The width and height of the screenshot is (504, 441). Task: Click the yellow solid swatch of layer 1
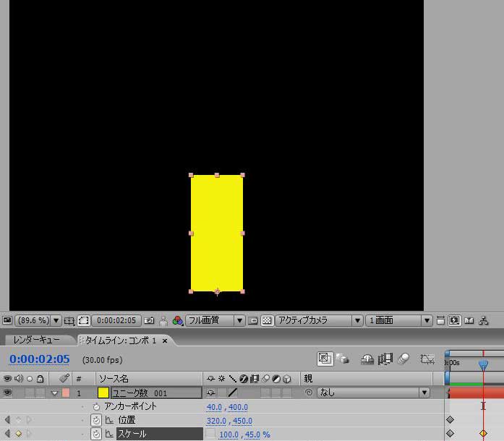pos(103,393)
